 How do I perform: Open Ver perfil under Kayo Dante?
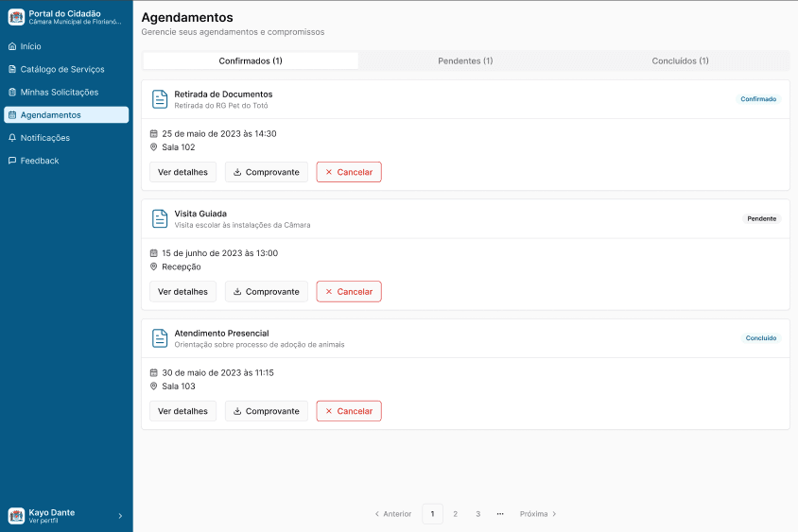[43, 521]
